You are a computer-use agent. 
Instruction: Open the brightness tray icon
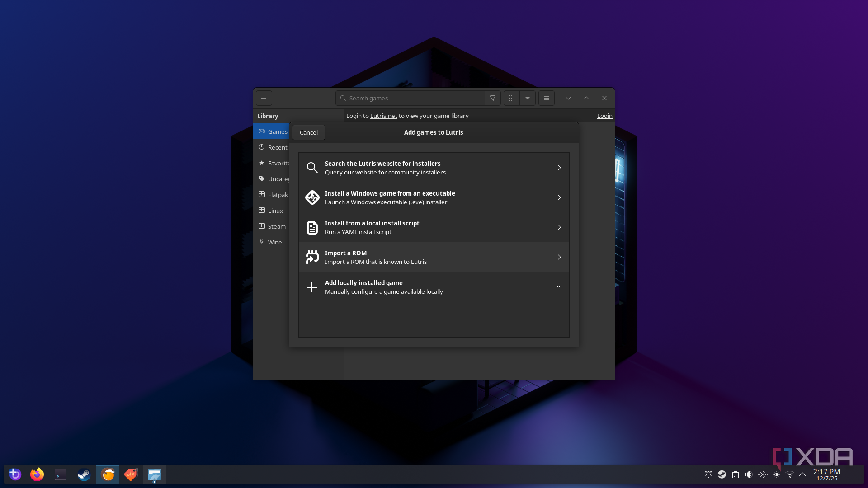click(776, 474)
